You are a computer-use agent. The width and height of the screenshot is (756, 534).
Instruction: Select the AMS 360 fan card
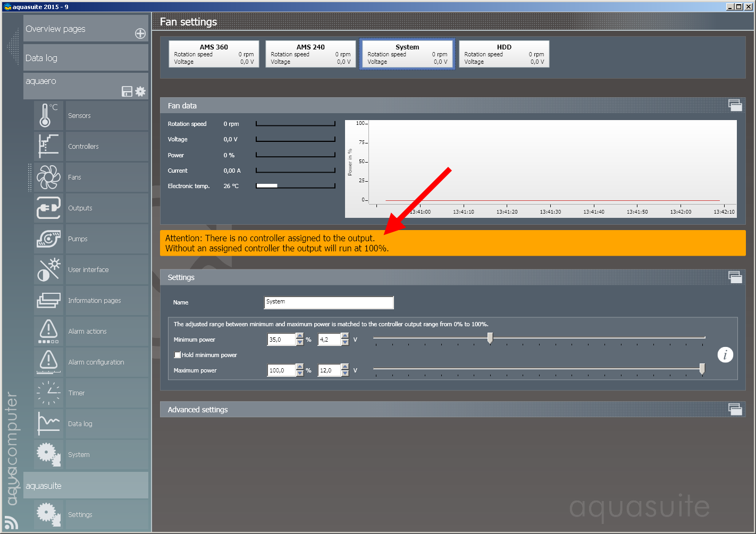point(214,54)
